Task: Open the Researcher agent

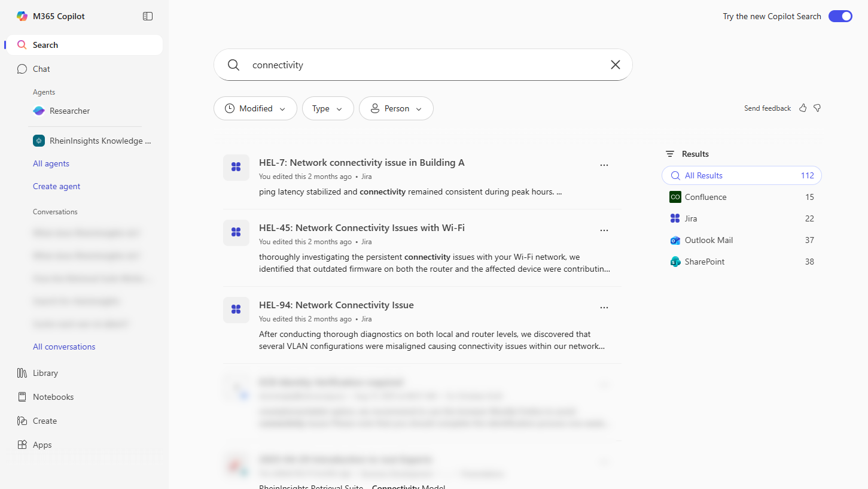Action: click(69, 111)
